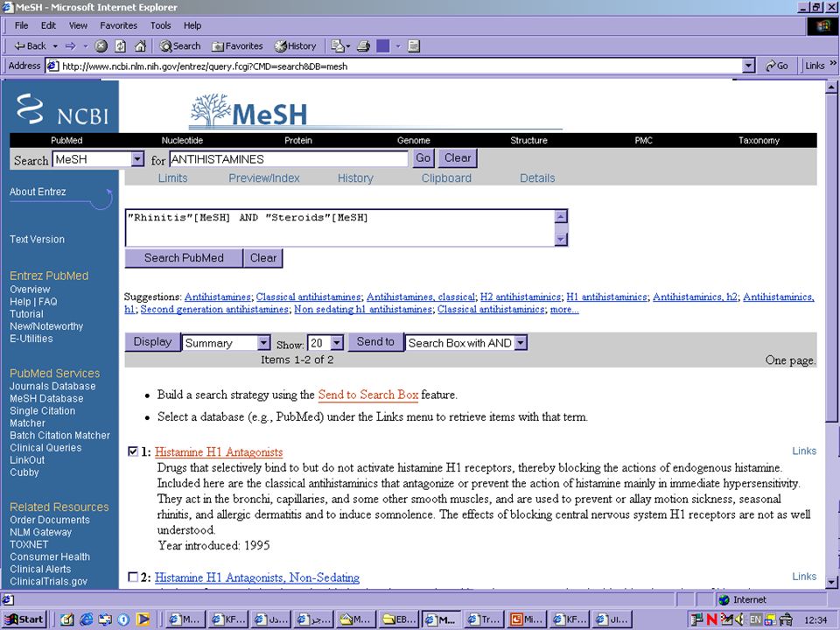The height and width of the screenshot is (630, 840).
Task: Open Start menu
Action: (24, 619)
